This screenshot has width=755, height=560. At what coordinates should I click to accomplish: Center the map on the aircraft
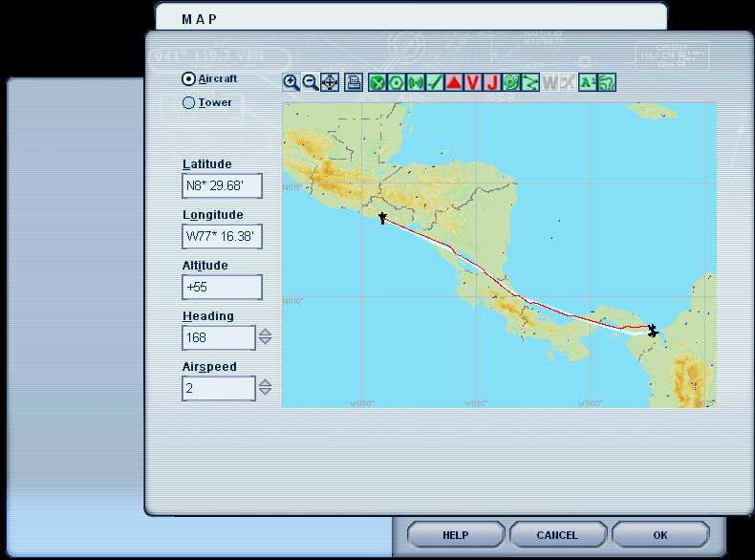pyautogui.click(x=330, y=82)
